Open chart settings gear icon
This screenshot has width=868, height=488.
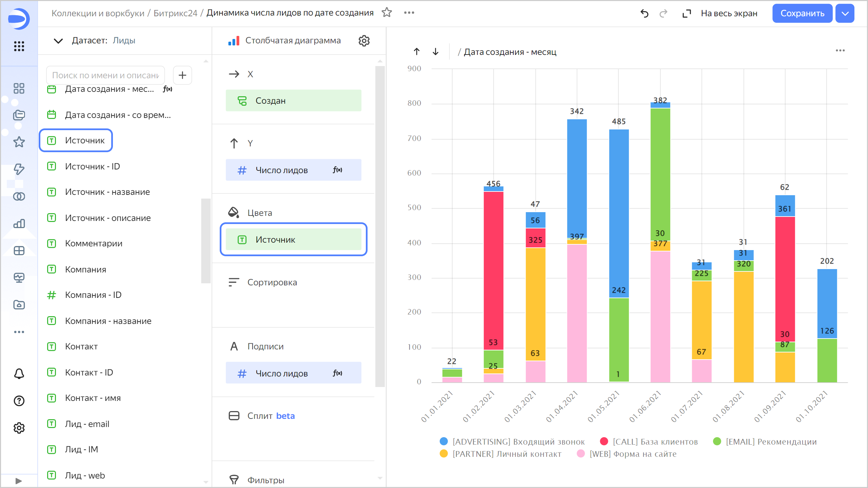(x=364, y=41)
